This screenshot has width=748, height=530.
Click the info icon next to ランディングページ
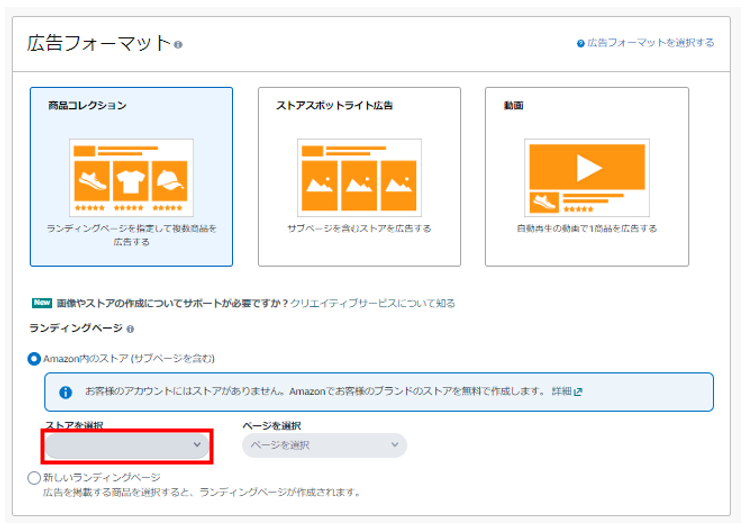pyautogui.click(x=130, y=329)
